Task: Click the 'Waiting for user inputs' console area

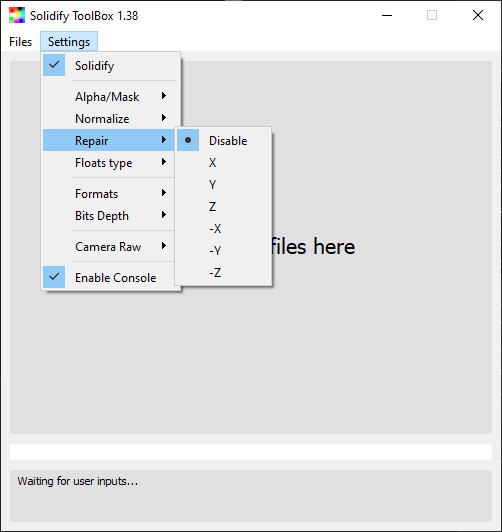Action: pos(251,496)
